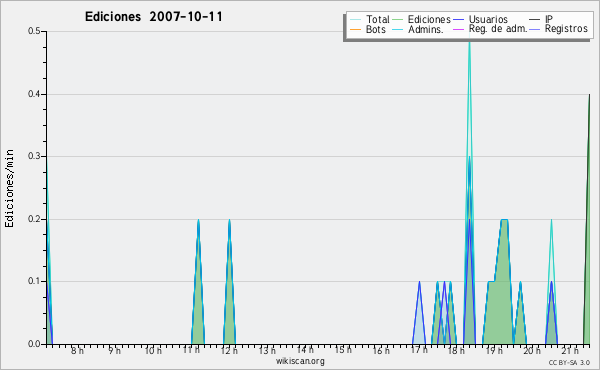Click the 9 h x-axis tick label

(x=114, y=350)
